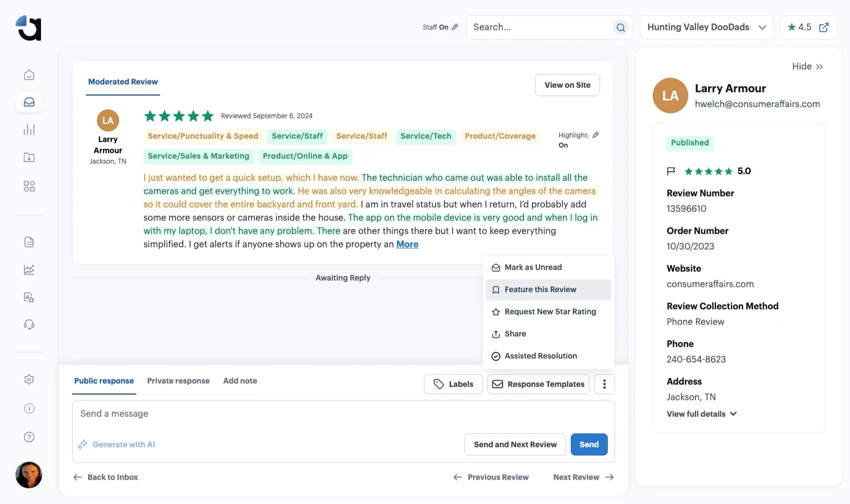The height and width of the screenshot is (504, 850).
Task: Click the View on Site button
Action: coord(567,85)
